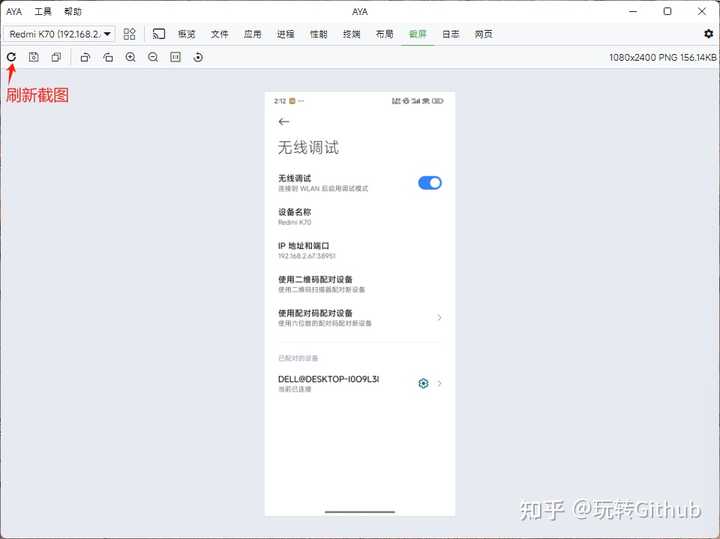The height and width of the screenshot is (539, 720).
Task: Switch to the 文件 tab
Action: point(220,34)
